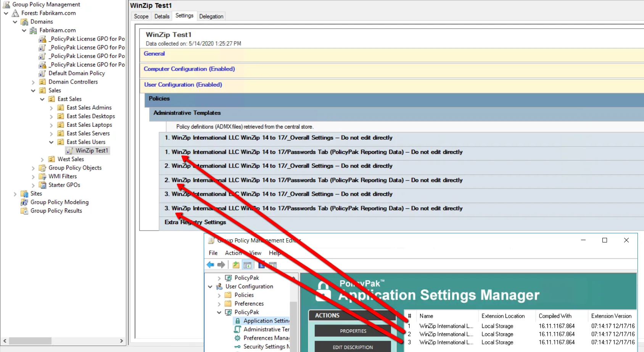Click the Up one level folder toolbar icon
644x352 pixels.
[x=236, y=265]
